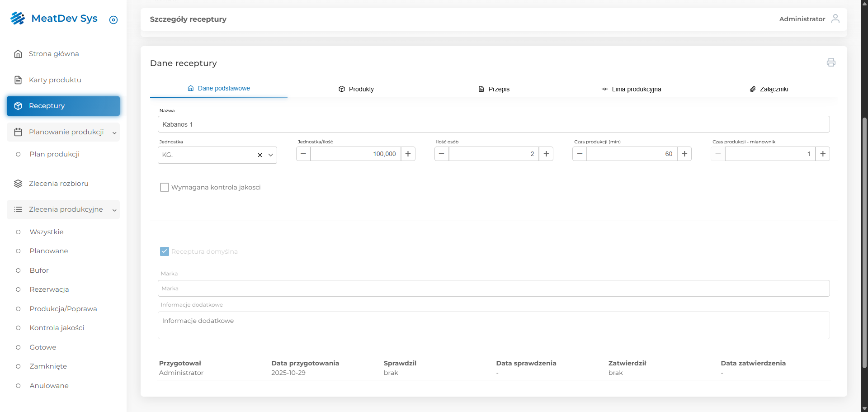Go to Karty produktu page

pyautogui.click(x=55, y=80)
